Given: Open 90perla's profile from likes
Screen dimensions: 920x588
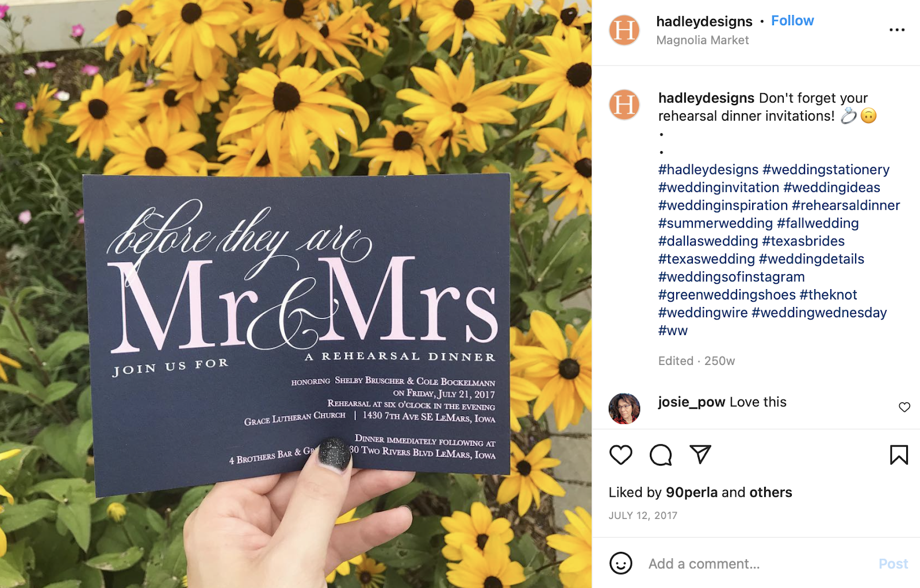Looking at the screenshot, I should 692,493.
